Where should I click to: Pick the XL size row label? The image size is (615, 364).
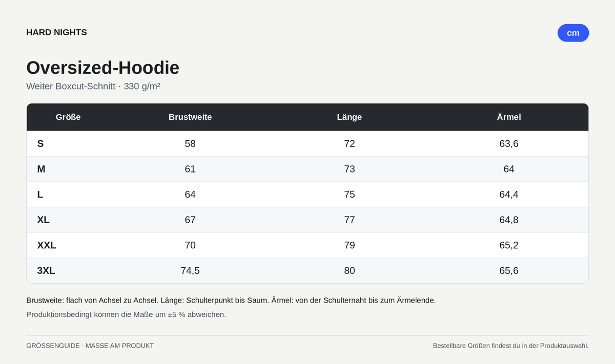click(44, 220)
